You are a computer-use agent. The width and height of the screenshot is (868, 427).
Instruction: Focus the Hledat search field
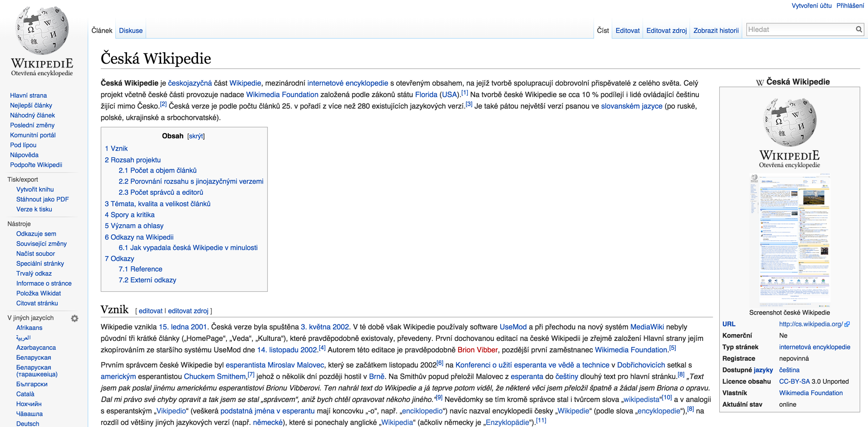pos(800,29)
